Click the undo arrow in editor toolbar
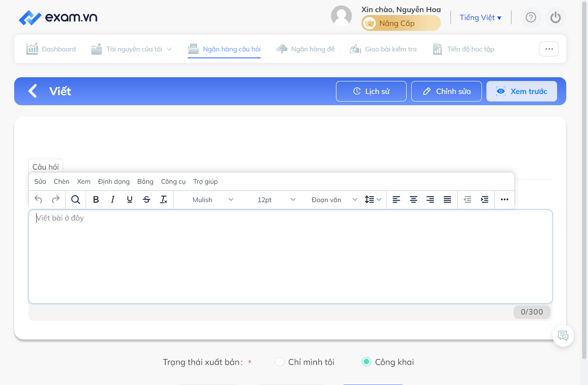The image size is (588, 385). click(x=38, y=200)
